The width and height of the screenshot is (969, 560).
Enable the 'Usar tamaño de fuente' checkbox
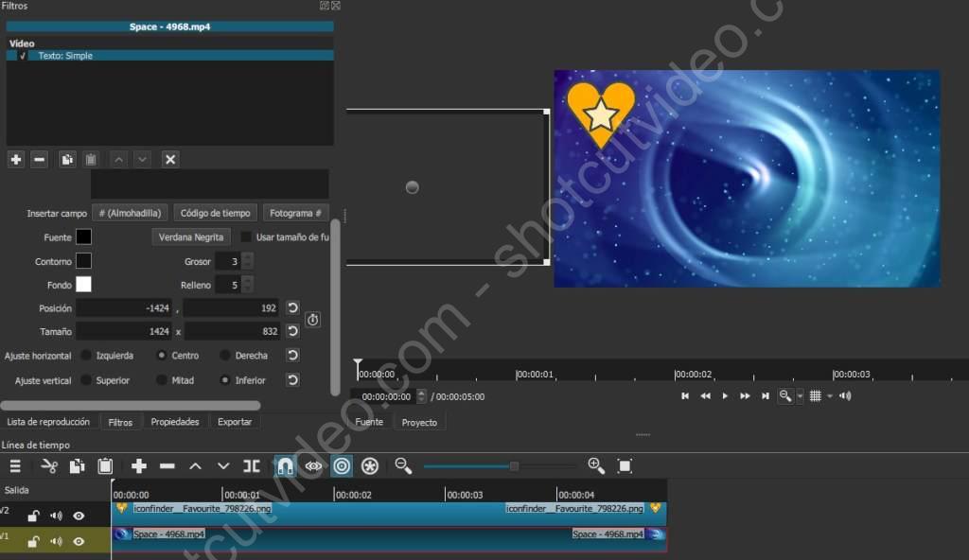coord(247,236)
